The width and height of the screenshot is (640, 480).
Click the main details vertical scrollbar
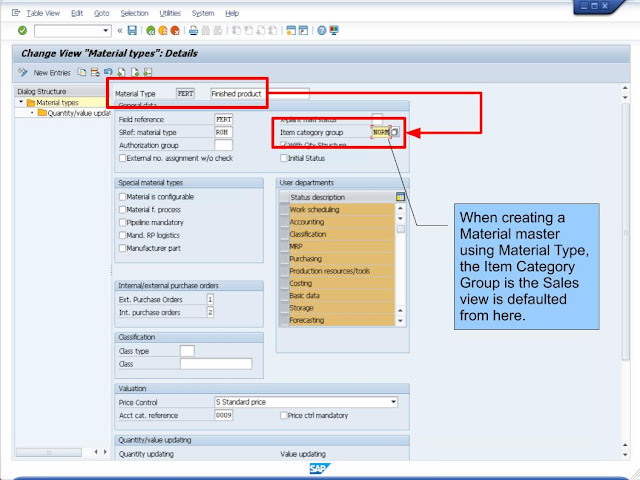(626, 231)
